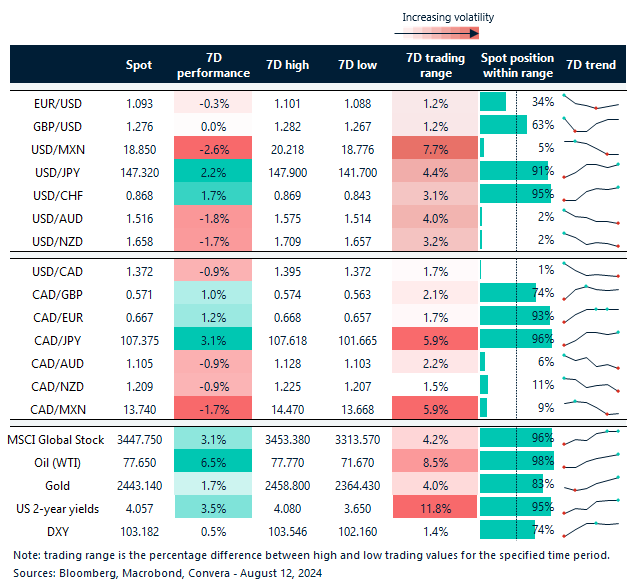Screen dimensions: 632x587
Task: Select the 7D performance column header
Action: (x=213, y=65)
